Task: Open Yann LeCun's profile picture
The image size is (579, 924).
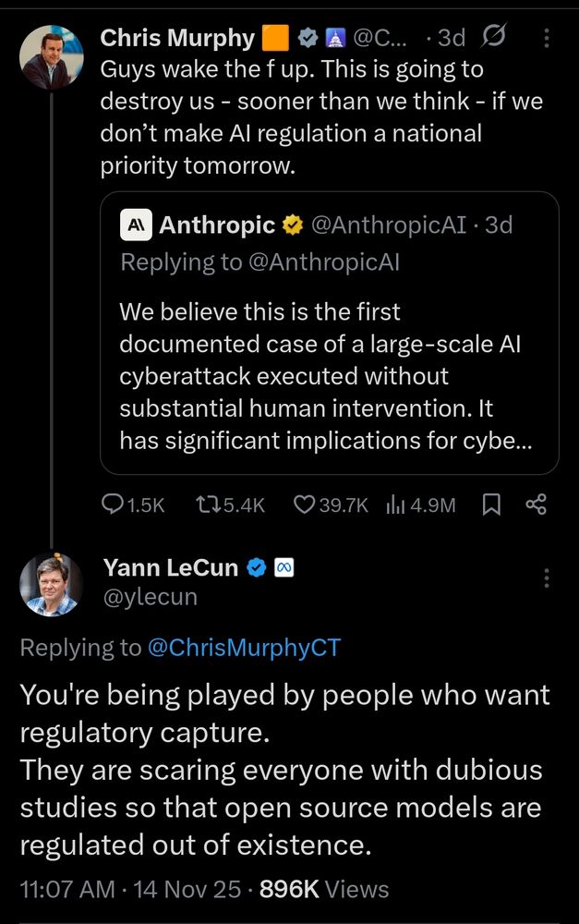Action: (x=52, y=585)
